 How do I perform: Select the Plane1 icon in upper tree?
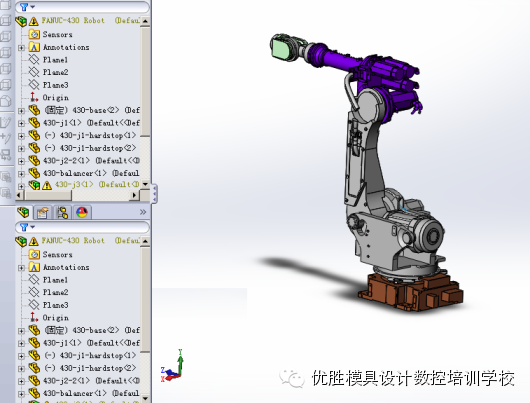coord(34,60)
